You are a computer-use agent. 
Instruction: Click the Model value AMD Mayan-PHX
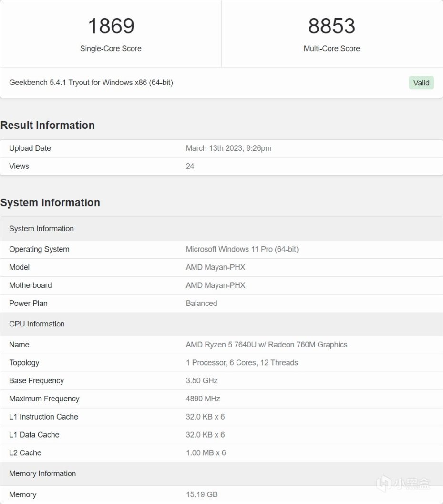[215, 267]
